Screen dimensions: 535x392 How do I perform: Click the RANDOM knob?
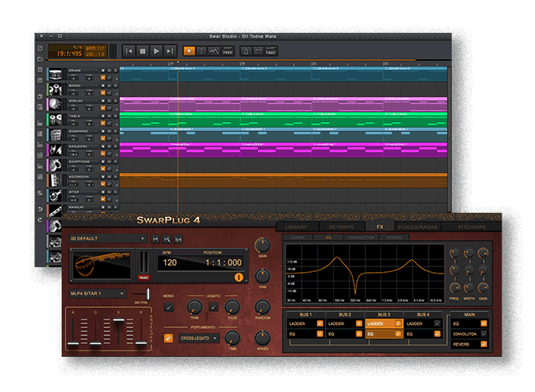click(263, 306)
